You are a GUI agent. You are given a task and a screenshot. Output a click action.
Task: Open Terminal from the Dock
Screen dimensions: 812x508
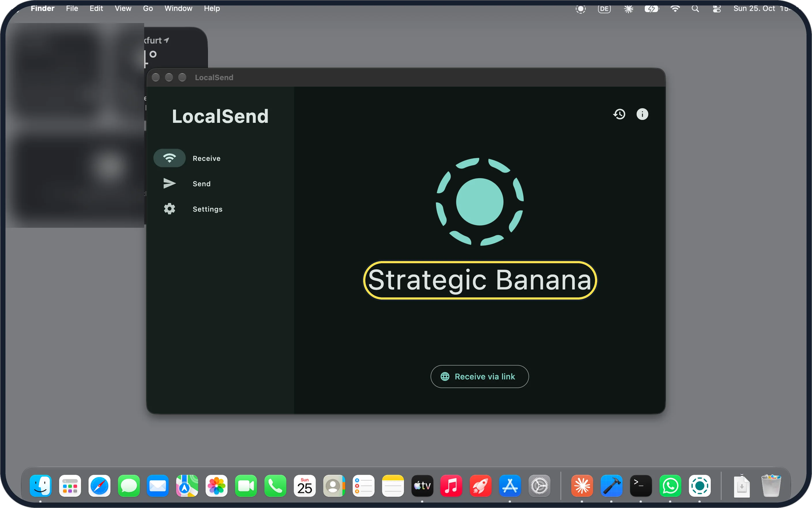641,486
